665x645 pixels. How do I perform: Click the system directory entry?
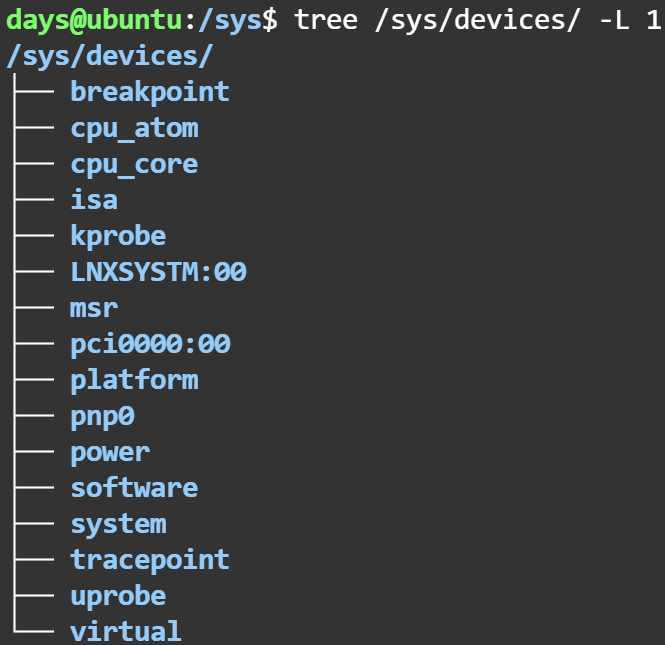118,524
